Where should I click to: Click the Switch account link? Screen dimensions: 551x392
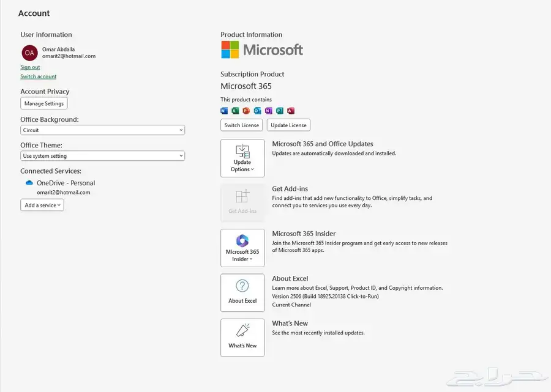pyautogui.click(x=39, y=76)
